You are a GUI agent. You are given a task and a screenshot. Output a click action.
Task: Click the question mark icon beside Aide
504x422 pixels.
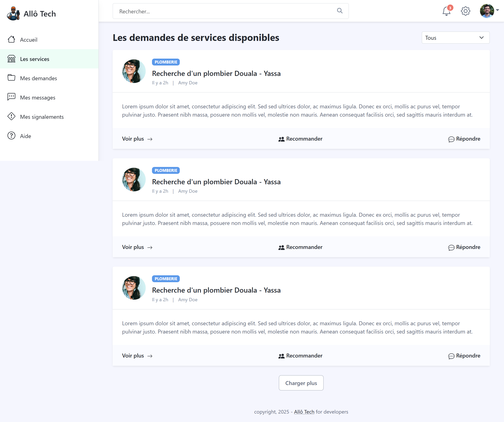coord(11,136)
